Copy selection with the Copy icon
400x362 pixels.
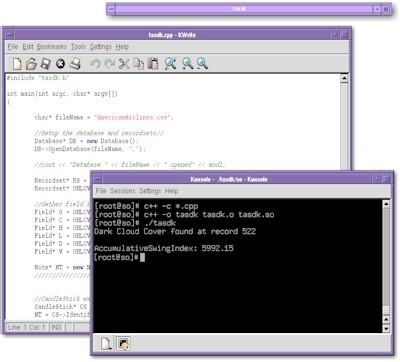point(138,63)
